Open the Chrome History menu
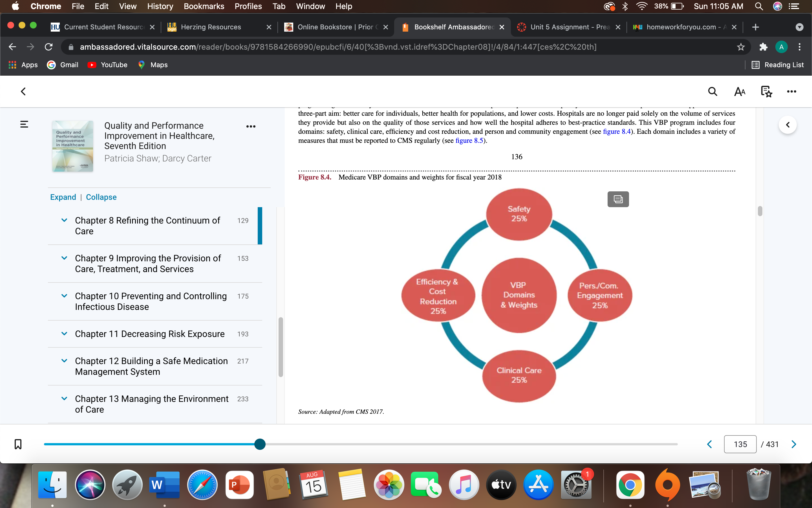Image resolution: width=812 pixels, height=508 pixels. pos(160,6)
